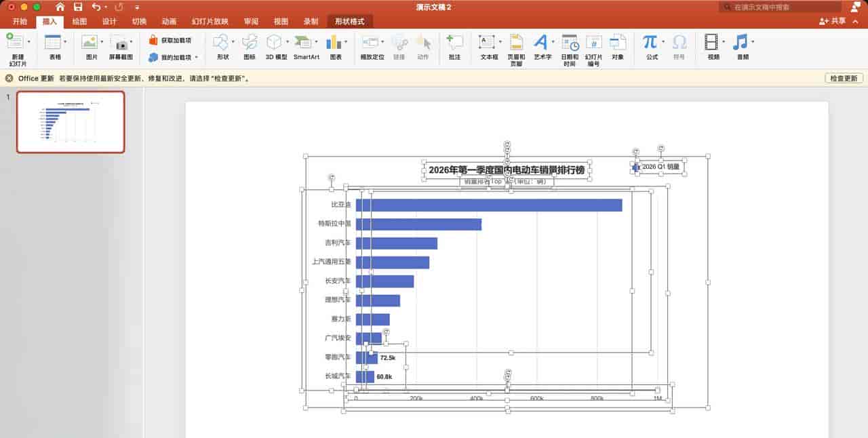Switch to the Animations (动画) tab
Image resolution: width=868 pixels, height=438 pixels.
[x=169, y=22]
